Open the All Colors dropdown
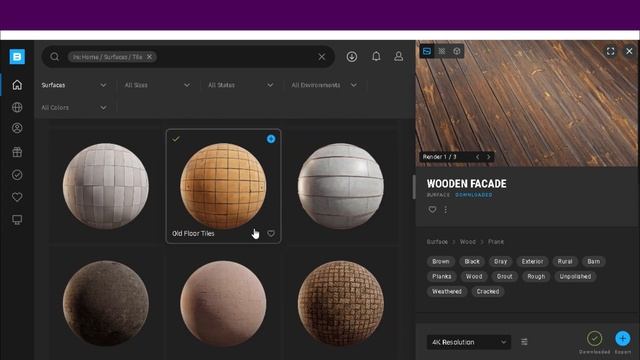The height and width of the screenshot is (360, 640). click(x=74, y=107)
